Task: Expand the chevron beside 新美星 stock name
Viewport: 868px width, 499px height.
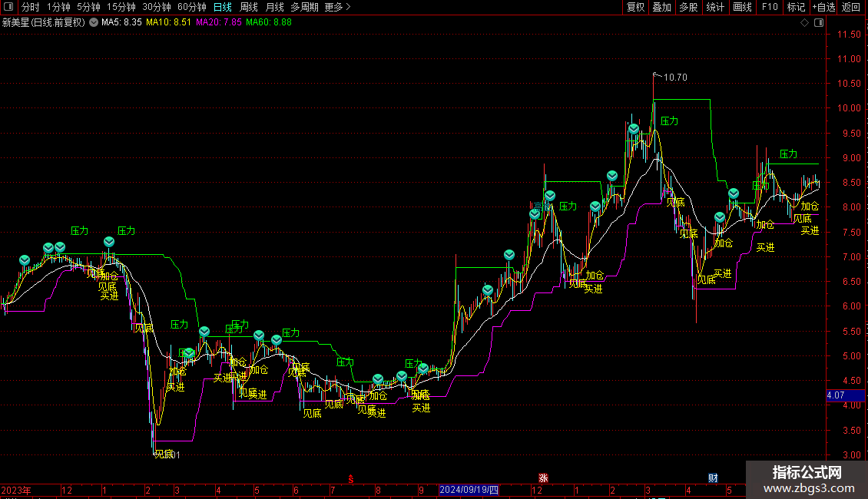Action: click(94, 23)
